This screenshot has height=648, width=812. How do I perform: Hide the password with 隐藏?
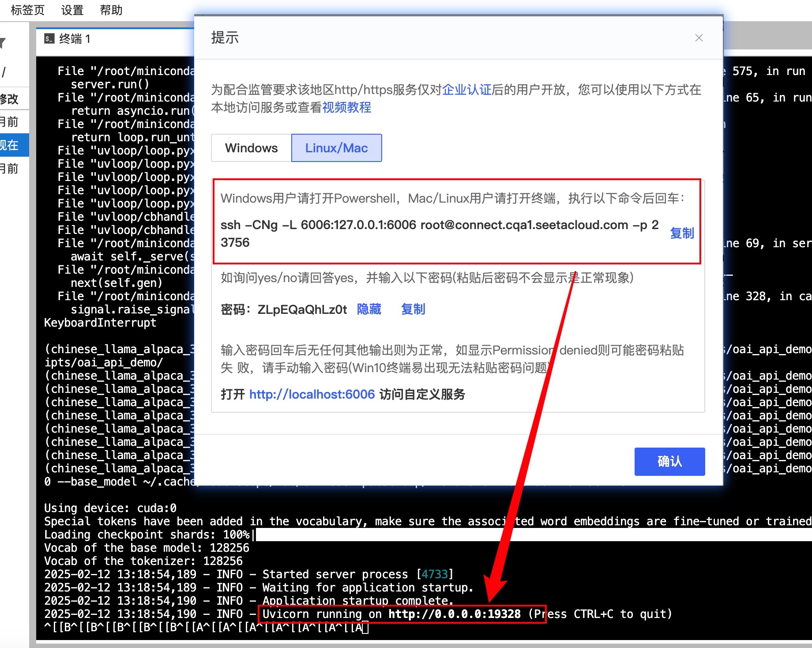pyautogui.click(x=369, y=309)
